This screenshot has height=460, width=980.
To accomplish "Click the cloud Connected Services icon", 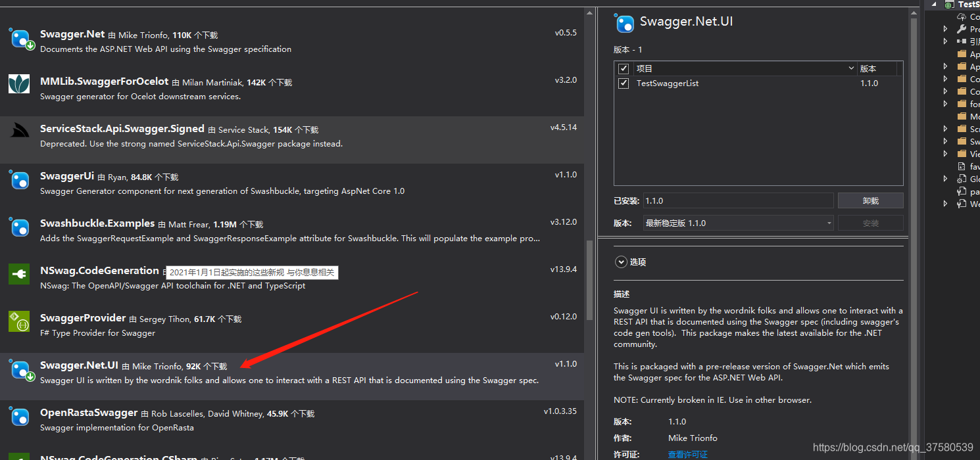I will tap(962, 16).
